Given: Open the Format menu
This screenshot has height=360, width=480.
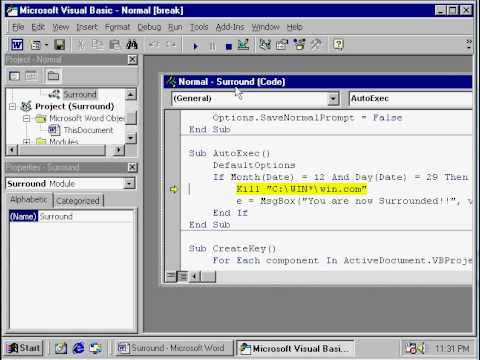Looking at the screenshot, I should click(x=117, y=27).
